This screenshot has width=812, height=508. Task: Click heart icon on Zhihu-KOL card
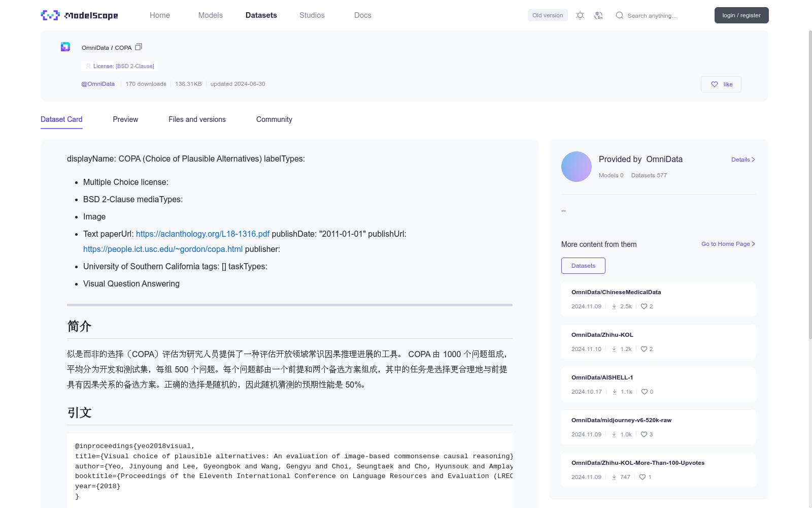pyautogui.click(x=644, y=349)
